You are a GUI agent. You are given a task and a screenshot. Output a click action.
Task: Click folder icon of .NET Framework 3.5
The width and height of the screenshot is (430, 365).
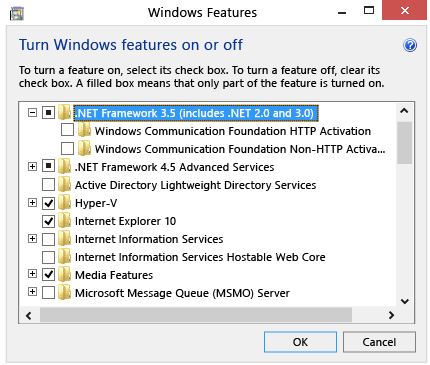point(64,113)
